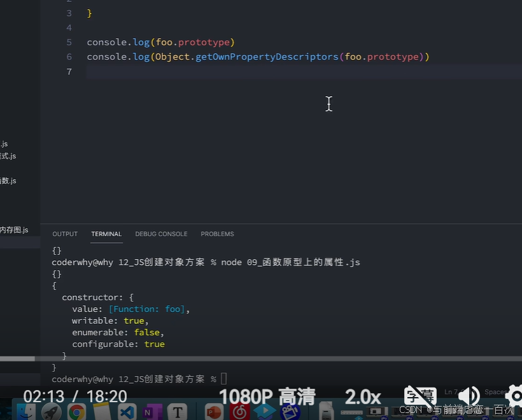The height and width of the screenshot is (420, 522).
Task: Click 'node 09_函数原型上的属性.js' command text
Action: coord(291,262)
